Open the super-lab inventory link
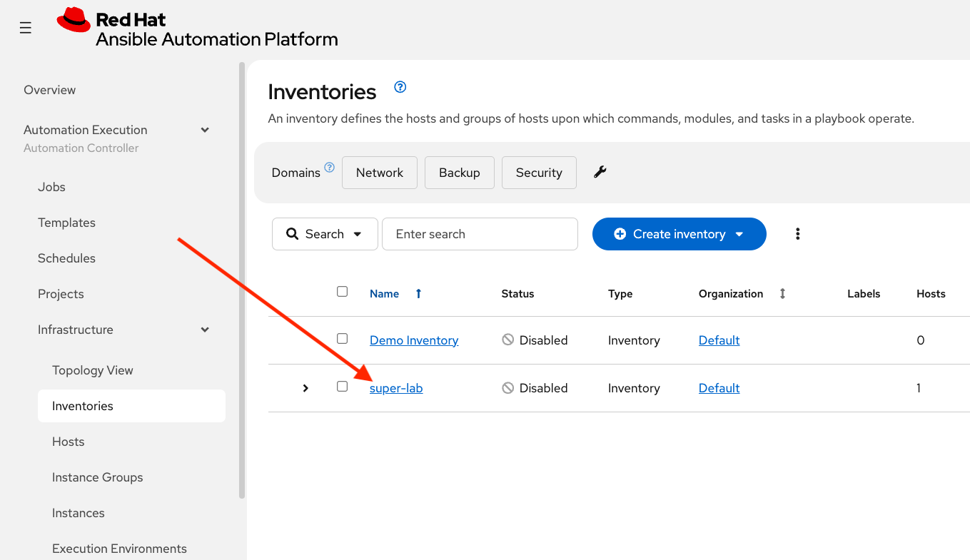This screenshot has height=560, width=970. [x=396, y=388]
